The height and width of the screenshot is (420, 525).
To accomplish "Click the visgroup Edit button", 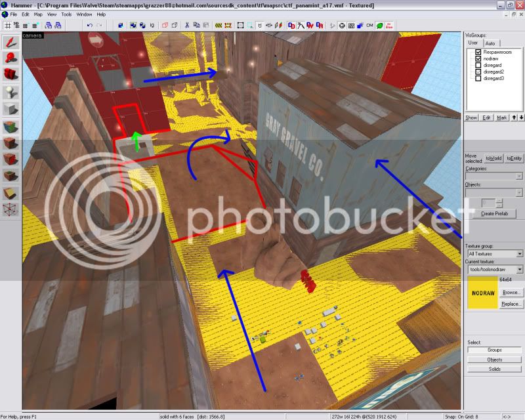I will tap(486, 117).
